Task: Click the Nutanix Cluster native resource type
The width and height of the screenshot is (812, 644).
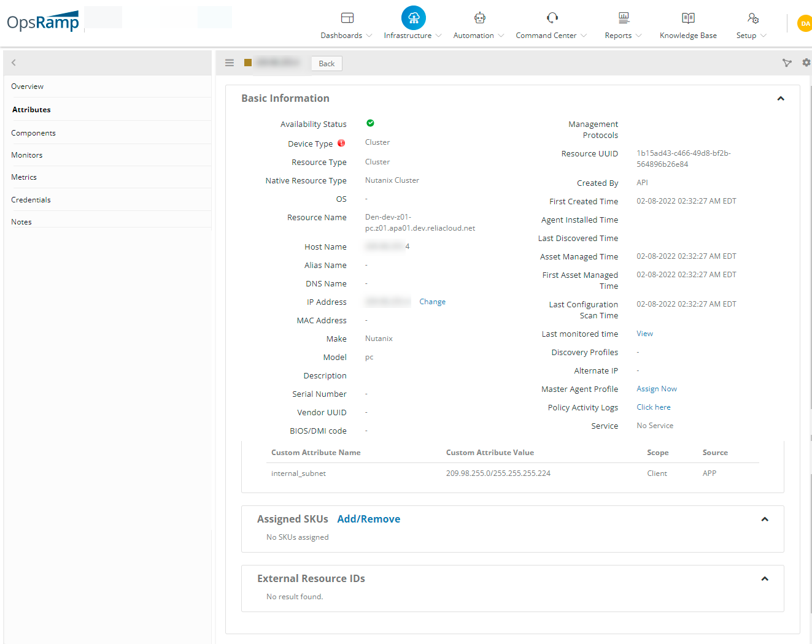Action: click(392, 180)
